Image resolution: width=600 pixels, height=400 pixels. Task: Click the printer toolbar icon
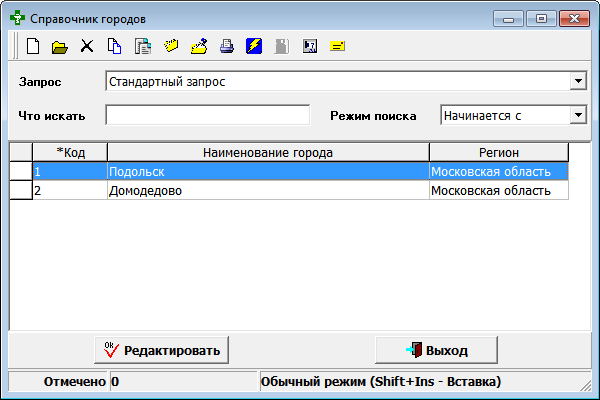[227, 46]
